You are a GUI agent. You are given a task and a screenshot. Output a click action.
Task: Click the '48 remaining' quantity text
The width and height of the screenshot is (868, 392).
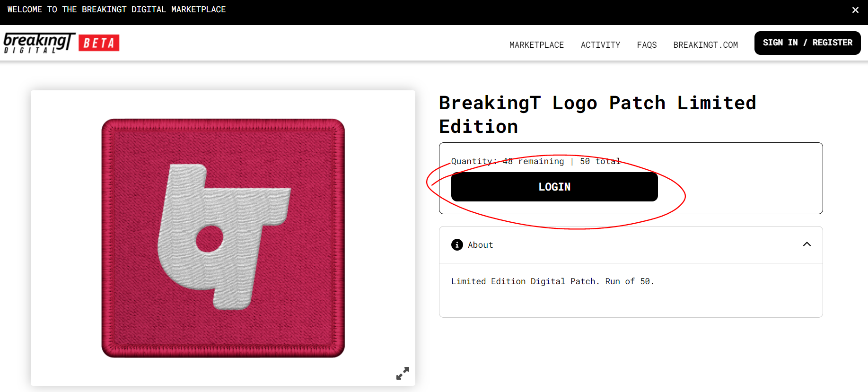pyautogui.click(x=533, y=161)
